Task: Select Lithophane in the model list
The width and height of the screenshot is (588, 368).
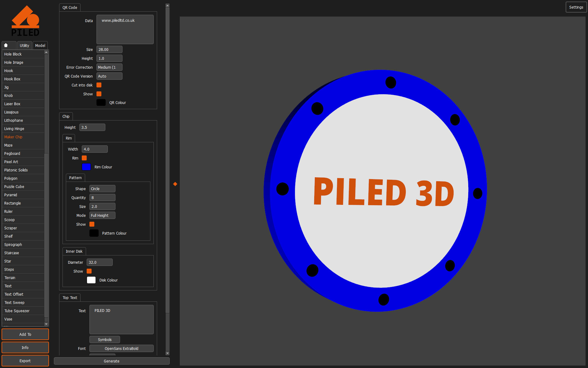Action: click(23, 120)
